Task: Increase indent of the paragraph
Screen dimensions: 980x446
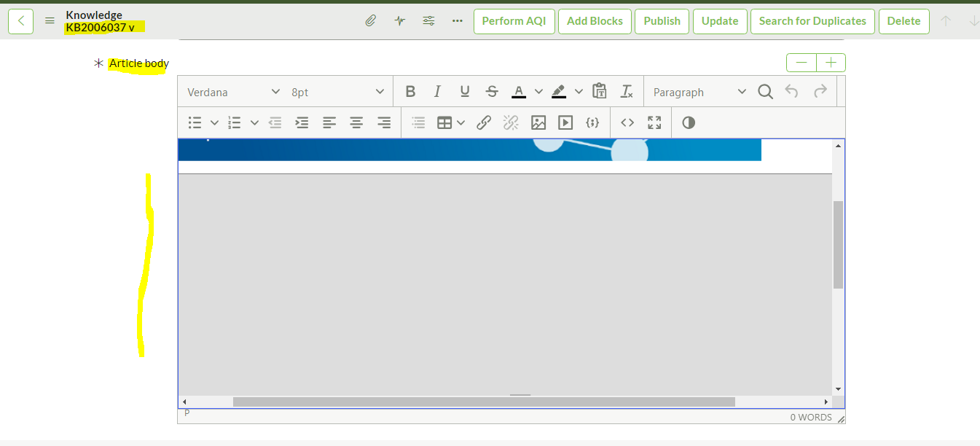Action: (302, 123)
